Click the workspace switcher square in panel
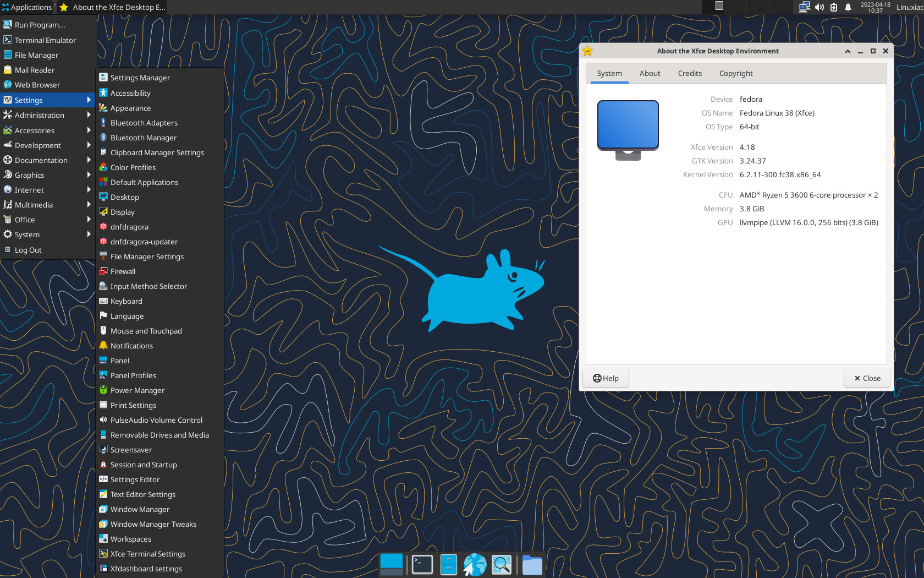This screenshot has width=924, height=578. [x=719, y=6]
